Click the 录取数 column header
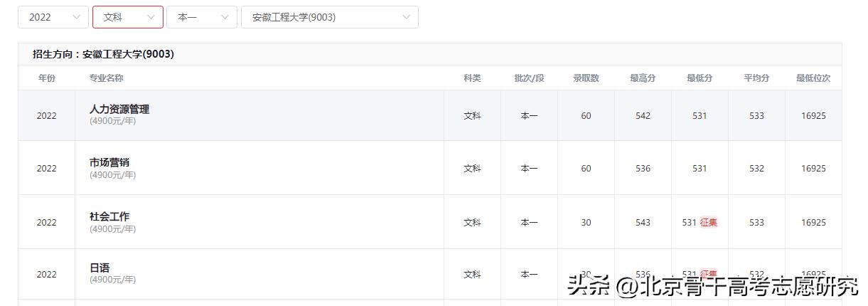The width and height of the screenshot is (868, 306). pyautogui.click(x=586, y=78)
